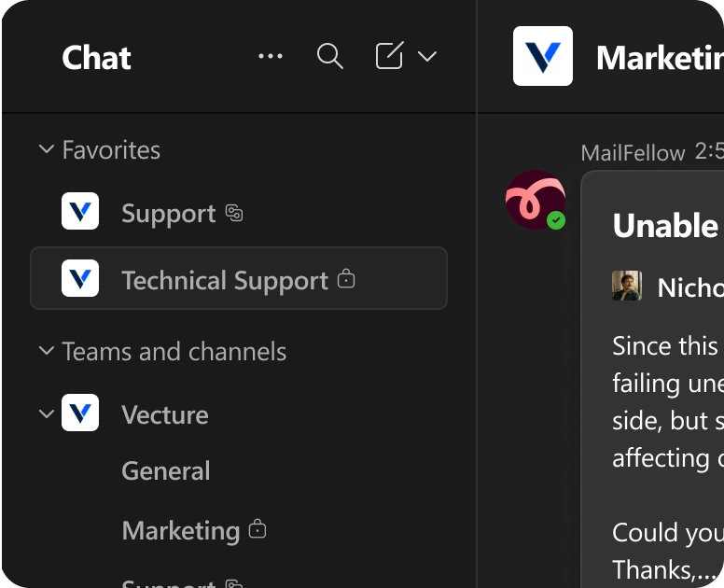This screenshot has width=724, height=588.
Task: Collapse the Vecture team tree
Action: [x=46, y=413]
